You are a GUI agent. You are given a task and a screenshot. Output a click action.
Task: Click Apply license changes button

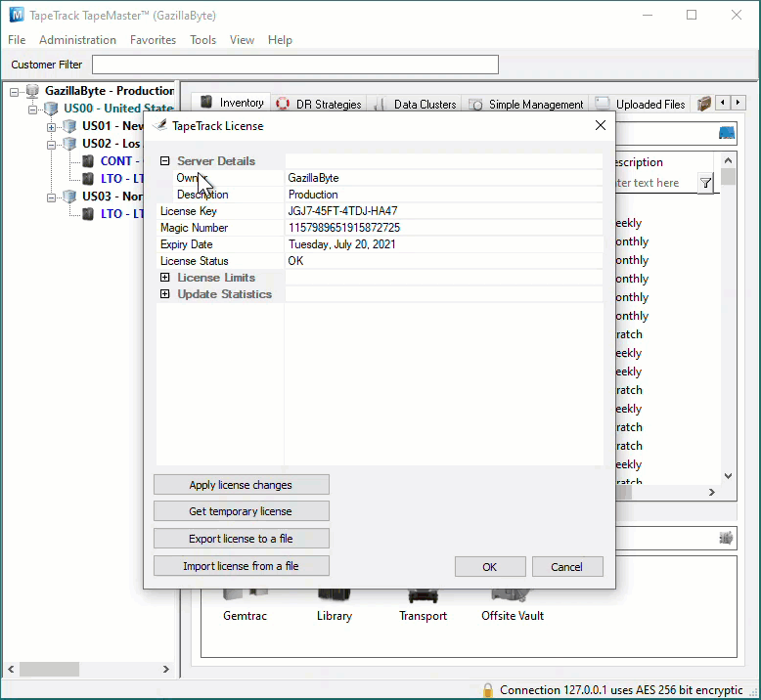pyautogui.click(x=242, y=485)
